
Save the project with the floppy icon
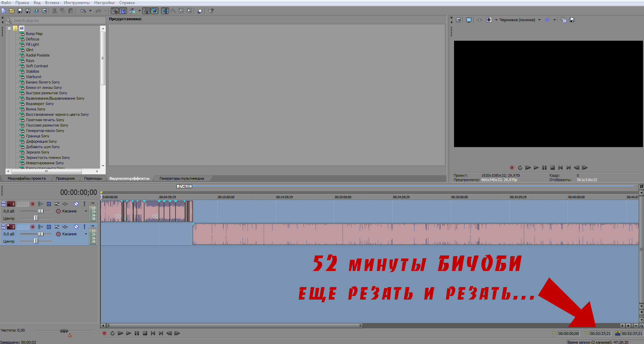point(20,11)
